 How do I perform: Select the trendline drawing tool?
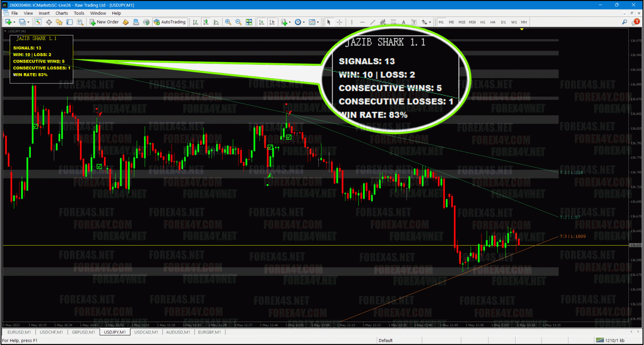click(372, 22)
